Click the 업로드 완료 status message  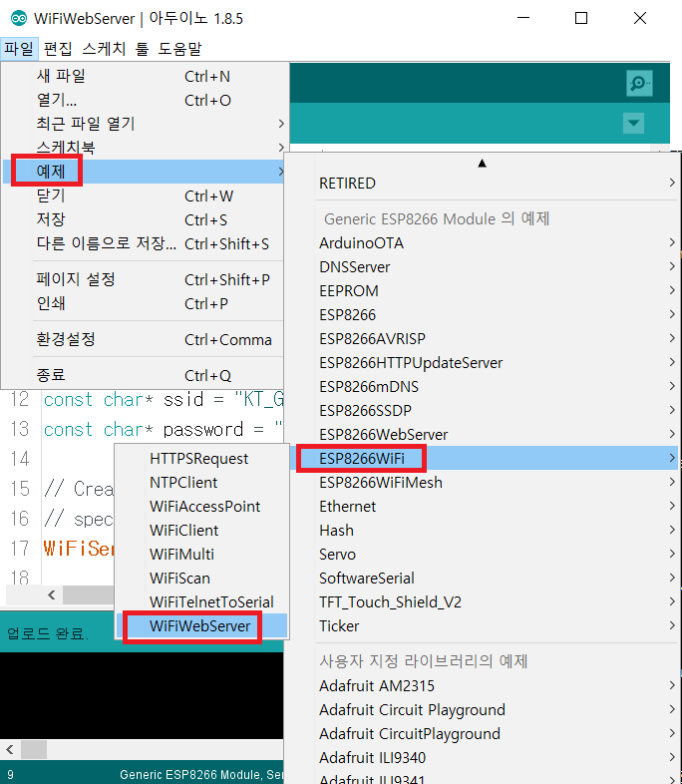coord(48,634)
